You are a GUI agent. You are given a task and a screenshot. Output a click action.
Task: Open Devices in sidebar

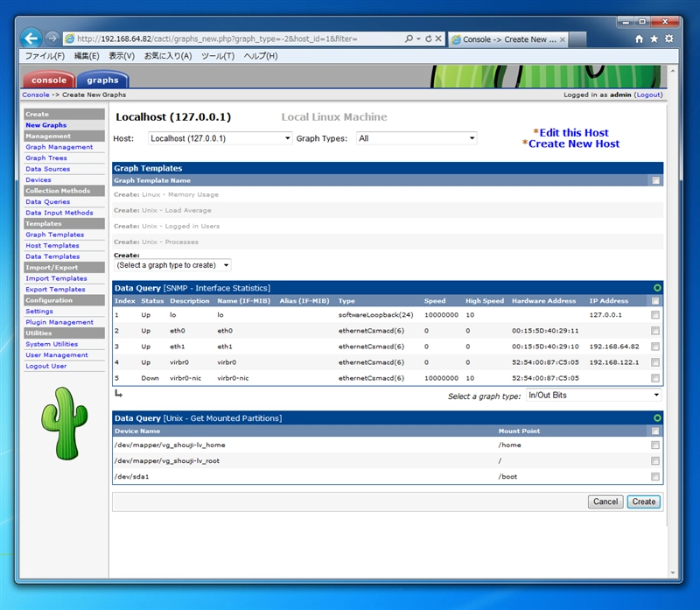(x=38, y=180)
